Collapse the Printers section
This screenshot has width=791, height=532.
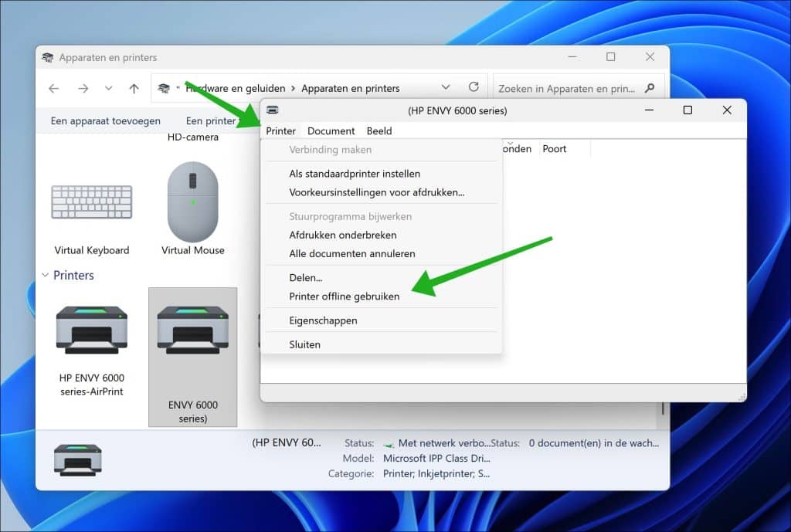pyautogui.click(x=44, y=275)
